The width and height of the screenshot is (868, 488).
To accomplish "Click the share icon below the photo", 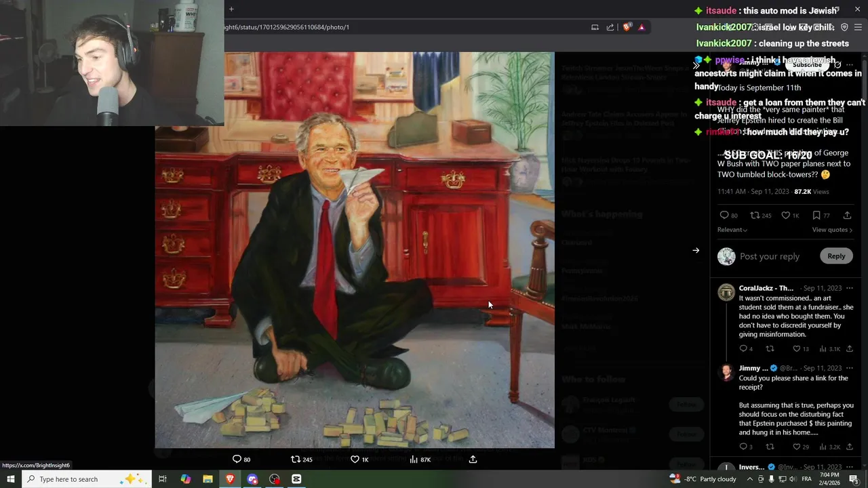I will 473,460.
